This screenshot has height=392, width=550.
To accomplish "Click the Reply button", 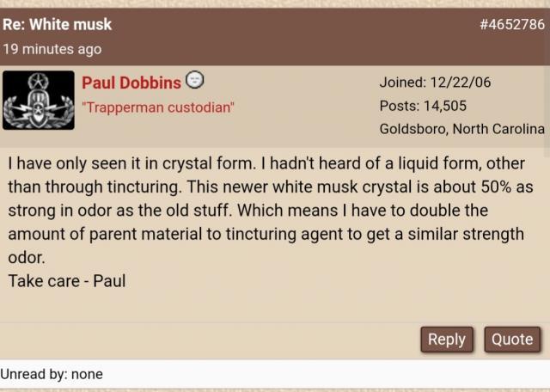I will 446,340.
